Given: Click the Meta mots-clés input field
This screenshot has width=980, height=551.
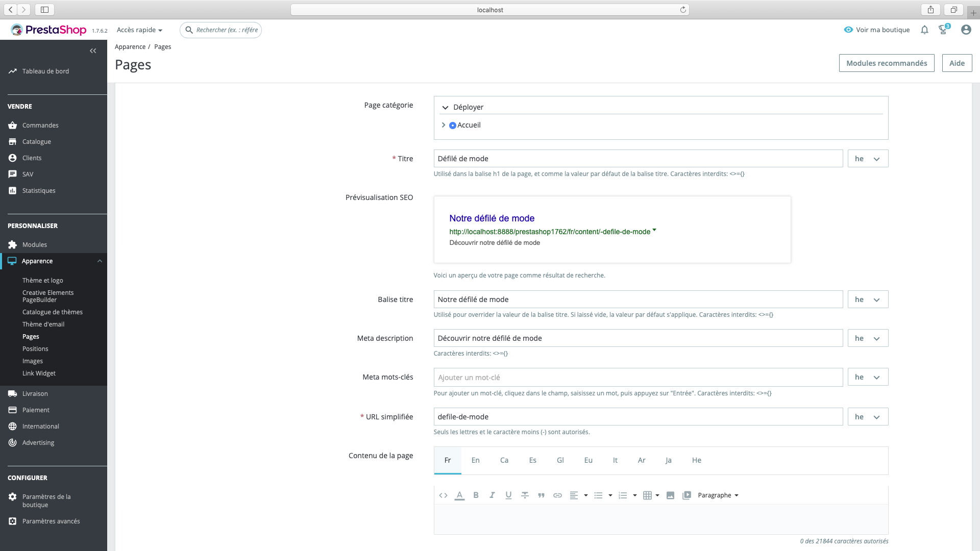Looking at the screenshot, I should [x=638, y=378].
